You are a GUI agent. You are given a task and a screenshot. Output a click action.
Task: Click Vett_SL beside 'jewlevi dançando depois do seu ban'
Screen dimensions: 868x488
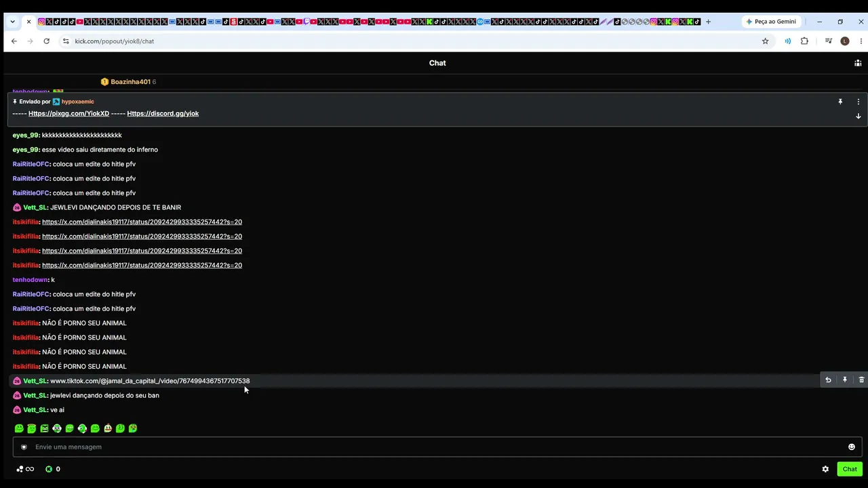tap(35, 395)
